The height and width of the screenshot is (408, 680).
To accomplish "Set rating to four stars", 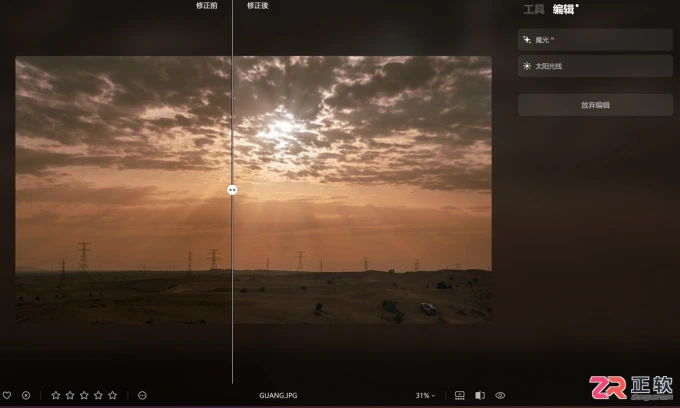I will pyautogui.click(x=98, y=395).
